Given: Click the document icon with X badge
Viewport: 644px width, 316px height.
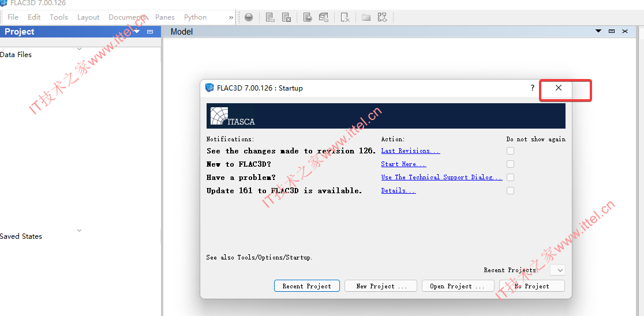Looking at the screenshot, I should (x=286, y=17).
